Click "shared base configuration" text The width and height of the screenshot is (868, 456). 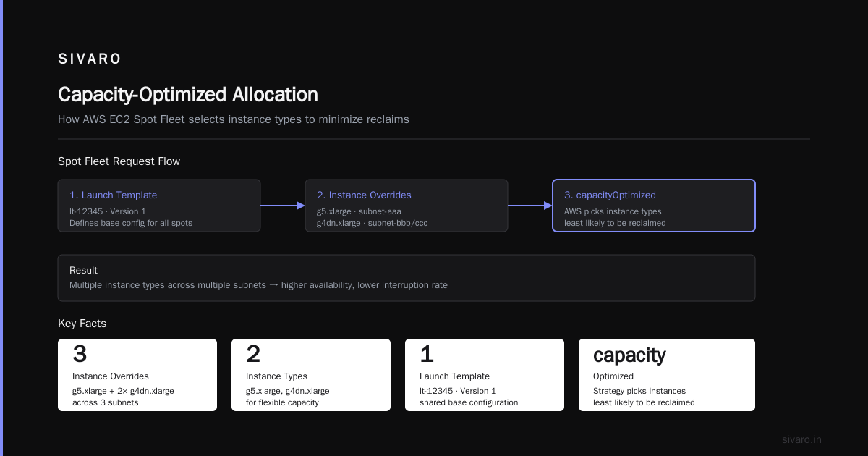coord(469,402)
